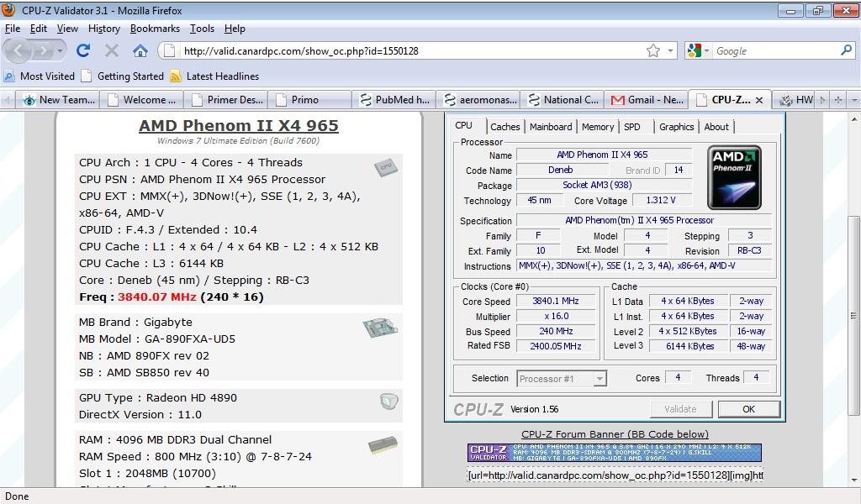Click the CPU-Z Forum Banner heading link
861x504 pixels.
pyautogui.click(x=615, y=434)
